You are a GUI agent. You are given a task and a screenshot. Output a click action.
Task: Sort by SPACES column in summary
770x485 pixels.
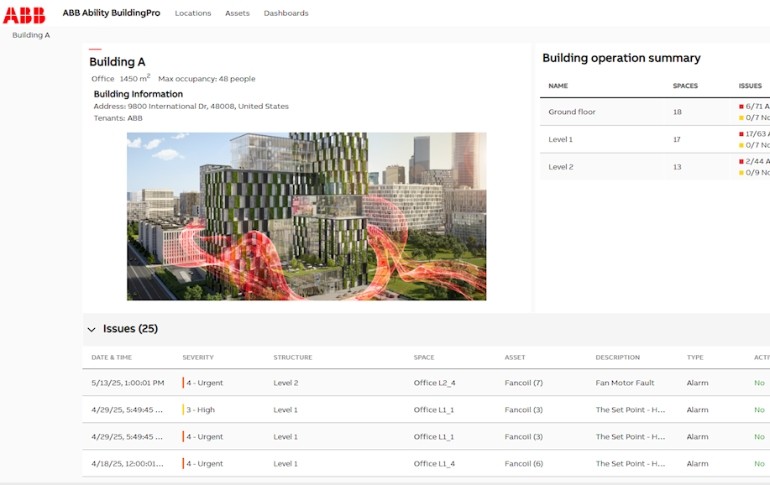point(685,86)
